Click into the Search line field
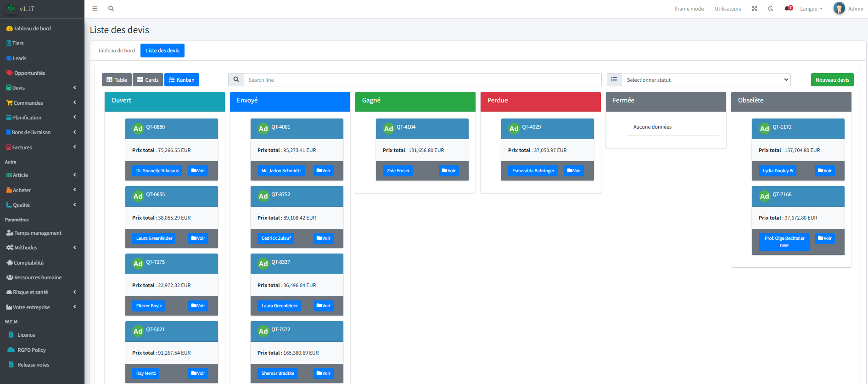 [x=422, y=80]
